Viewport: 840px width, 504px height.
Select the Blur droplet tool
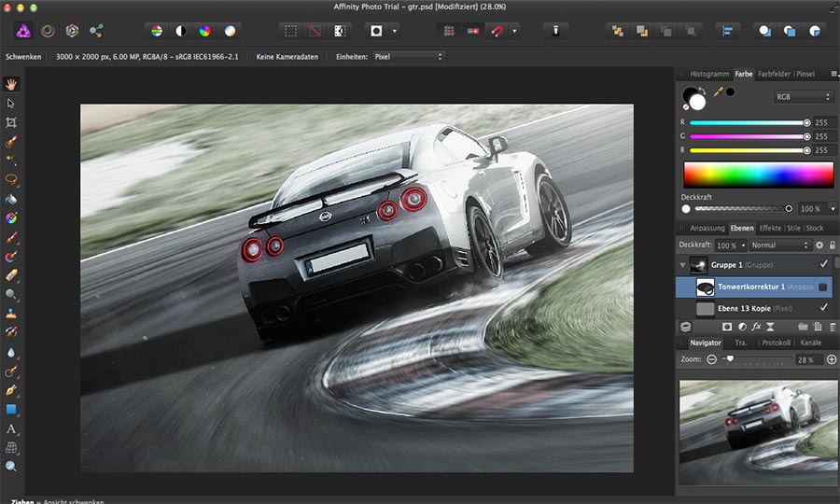pos(10,353)
